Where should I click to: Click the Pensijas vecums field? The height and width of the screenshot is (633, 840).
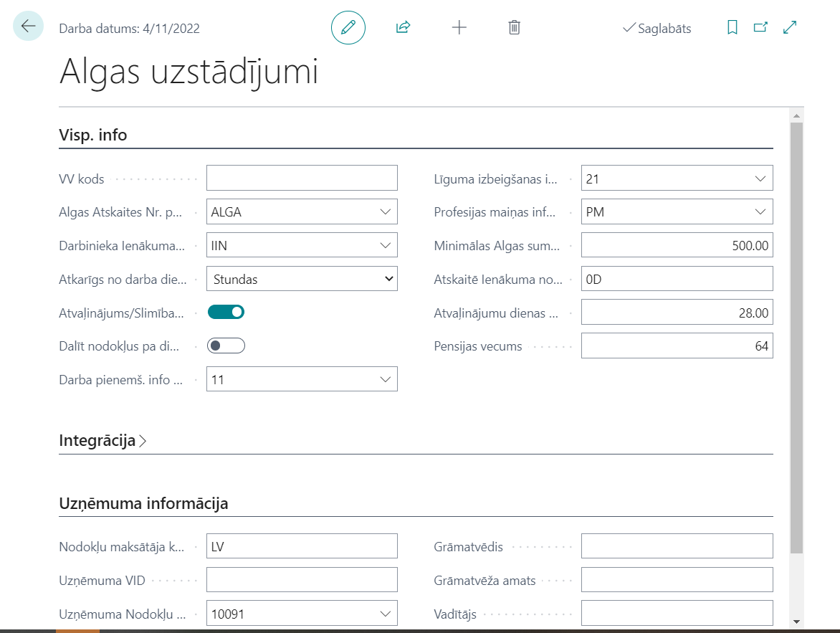point(677,346)
